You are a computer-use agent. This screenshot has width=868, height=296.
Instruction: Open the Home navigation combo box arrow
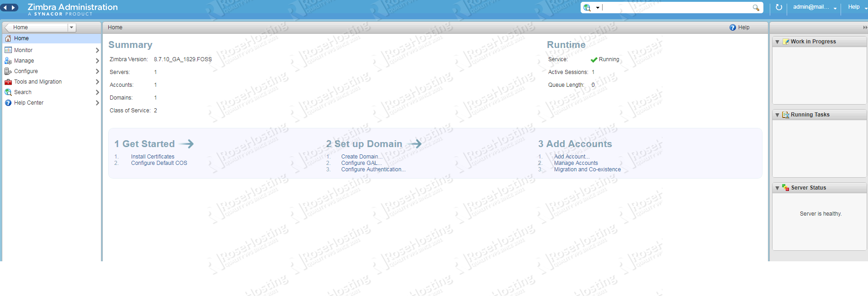pos(71,27)
